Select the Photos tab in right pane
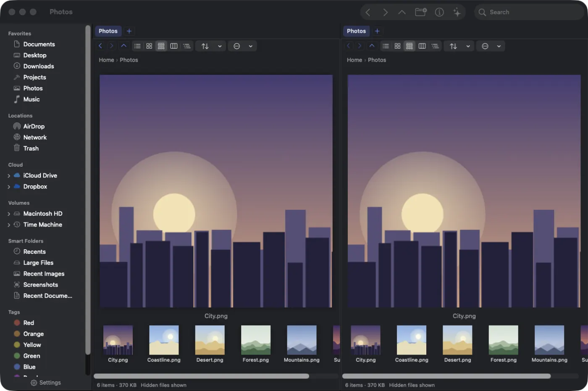This screenshot has height=391, width=588. (356, 31)
